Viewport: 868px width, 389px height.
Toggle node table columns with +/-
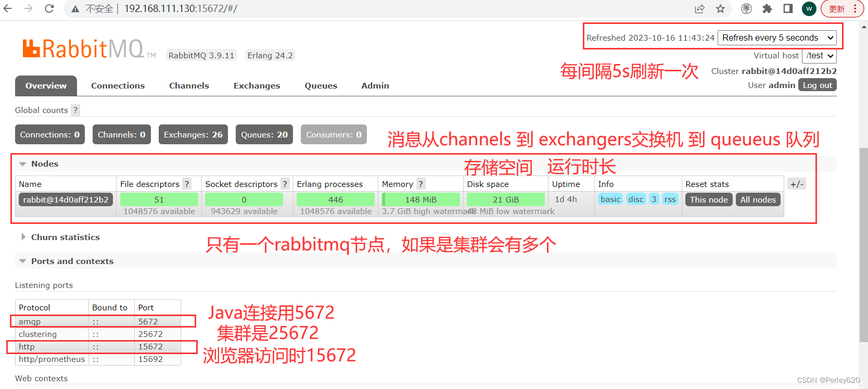[797, 184]
